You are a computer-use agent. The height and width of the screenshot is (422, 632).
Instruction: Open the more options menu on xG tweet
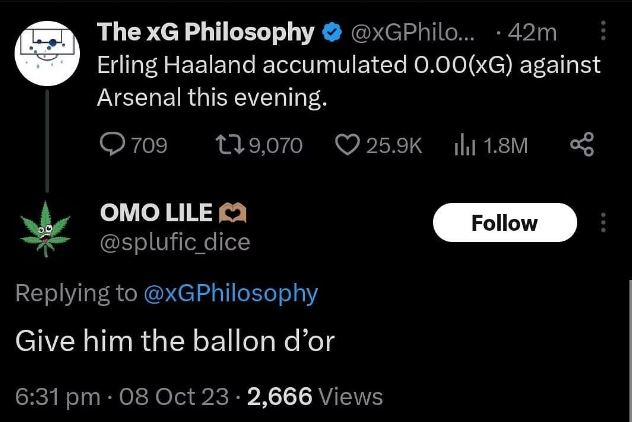tap(603, 33)
